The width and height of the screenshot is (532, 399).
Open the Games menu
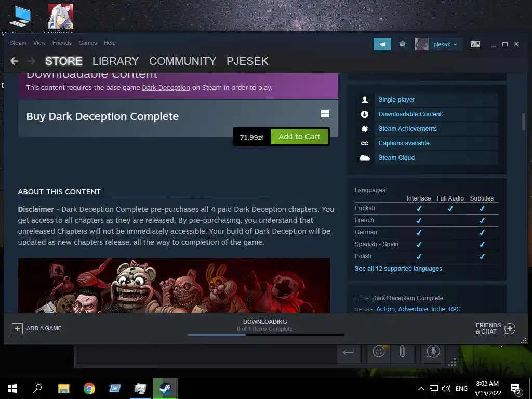point(87,43)
